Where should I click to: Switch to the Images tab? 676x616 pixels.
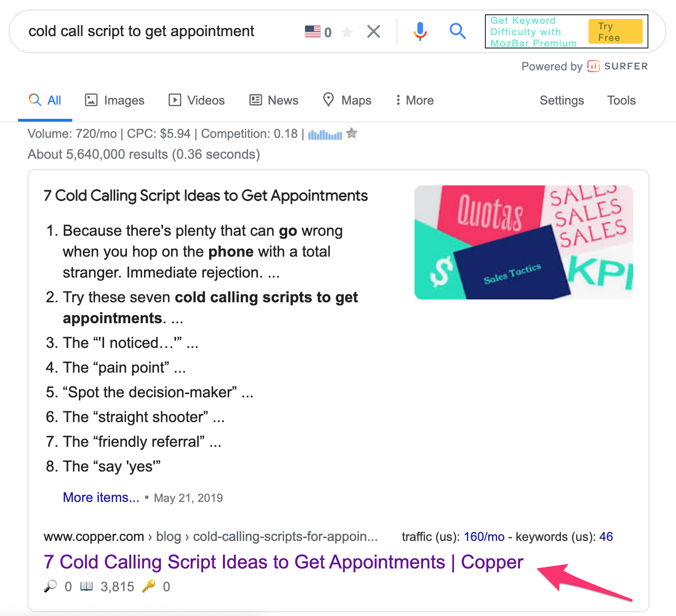115,100
